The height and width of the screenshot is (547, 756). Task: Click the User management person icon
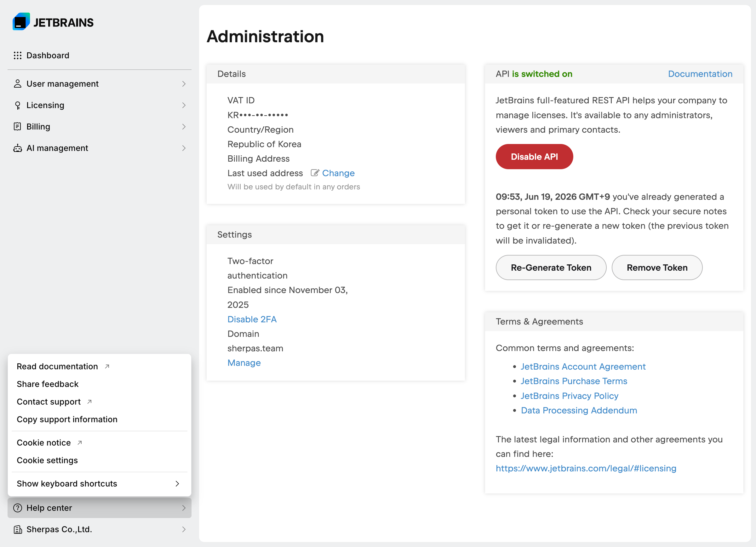pyautogui.click(x=18, y=84)
